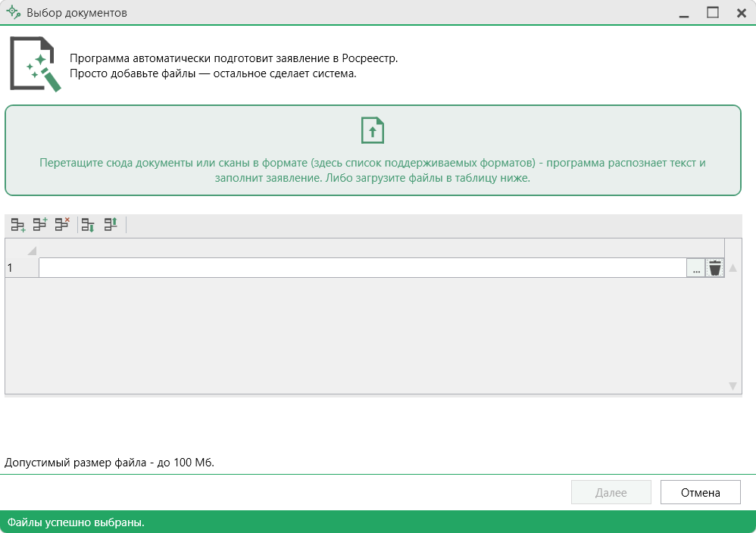Click the select-all corner triangle of the table
756x533 pixels.
(x=31, y=251)
